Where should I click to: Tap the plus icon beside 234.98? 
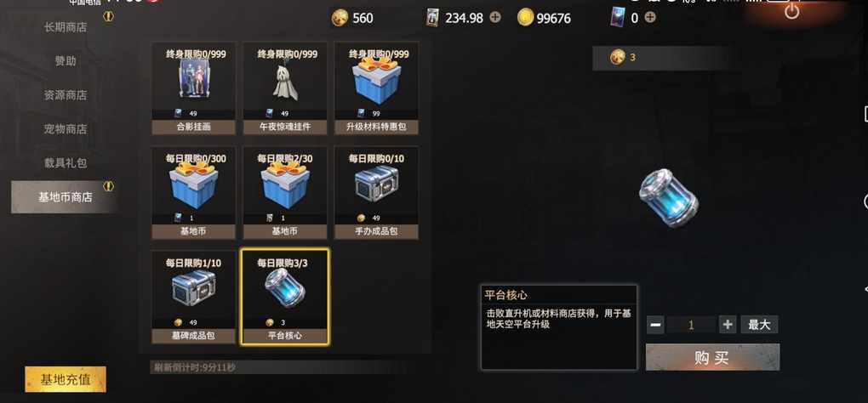[495, 17]
